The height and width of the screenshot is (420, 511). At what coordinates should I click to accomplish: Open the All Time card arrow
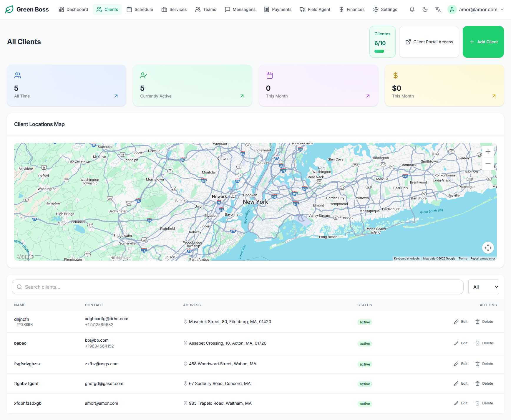116,96
